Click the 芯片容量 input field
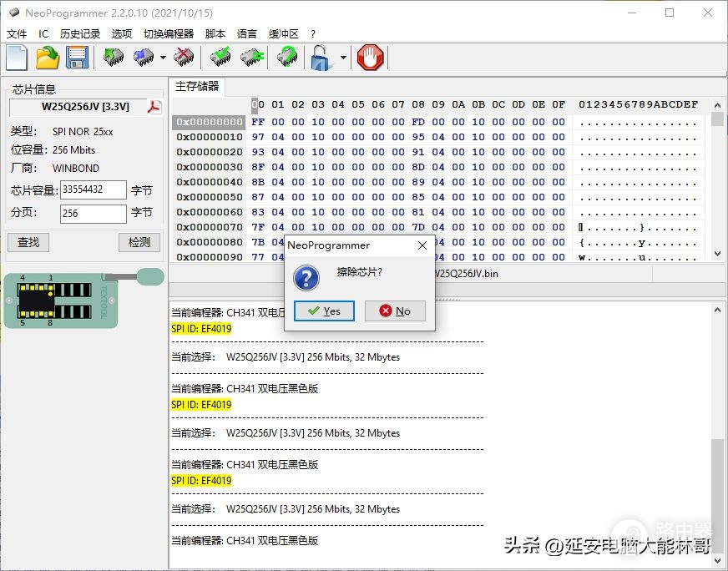 (x=94, y=189)
